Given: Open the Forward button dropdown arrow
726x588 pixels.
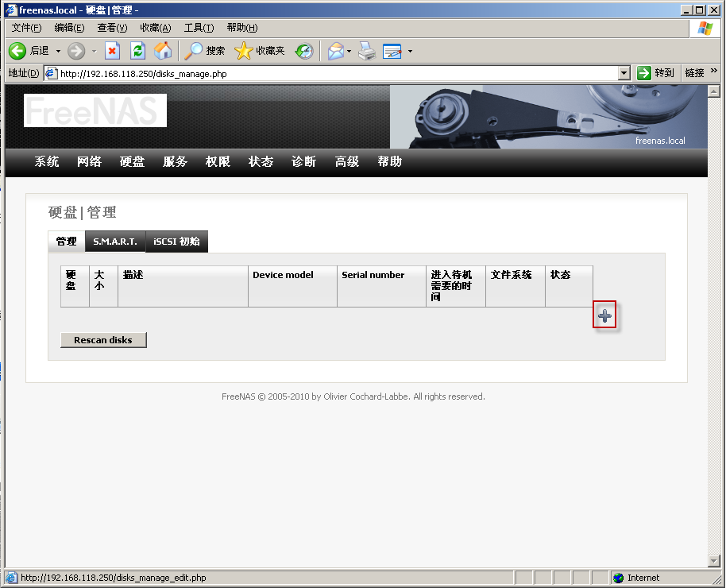Looking at the screenshot, I should click(94, 51).
